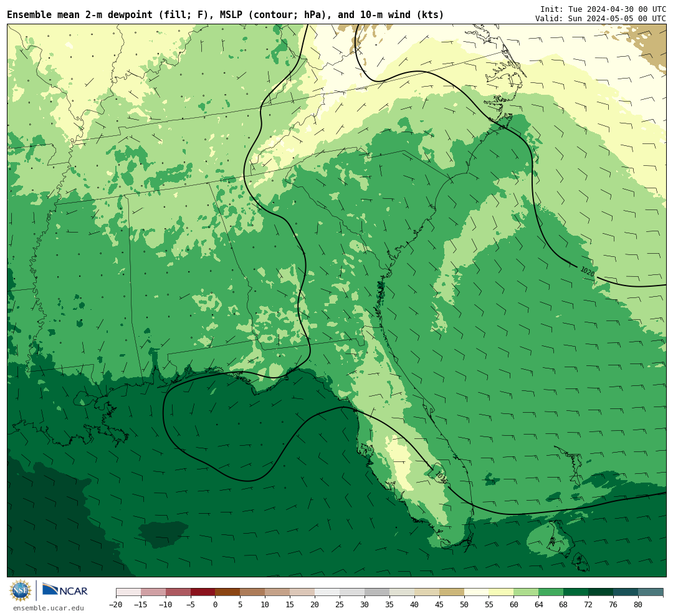Click the NSF logo
The image size is (673, 616).
click(21, 590)
